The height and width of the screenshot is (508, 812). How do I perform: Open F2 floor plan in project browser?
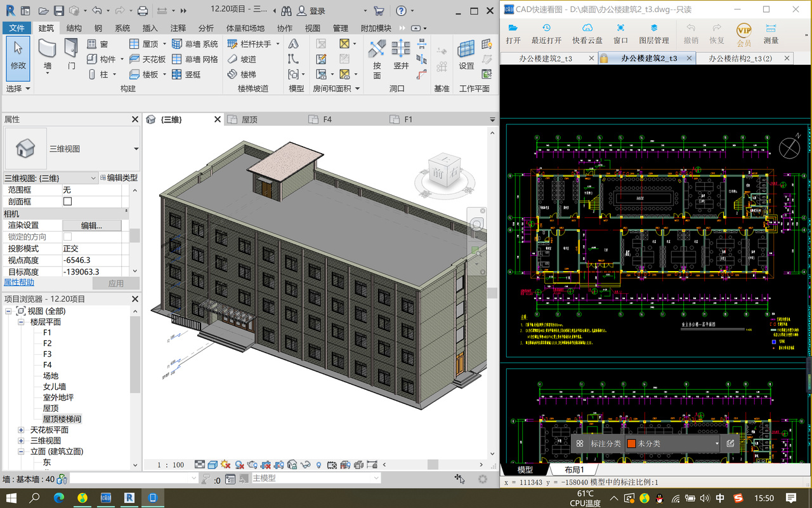pyautogui.click(x=48, y=344)
